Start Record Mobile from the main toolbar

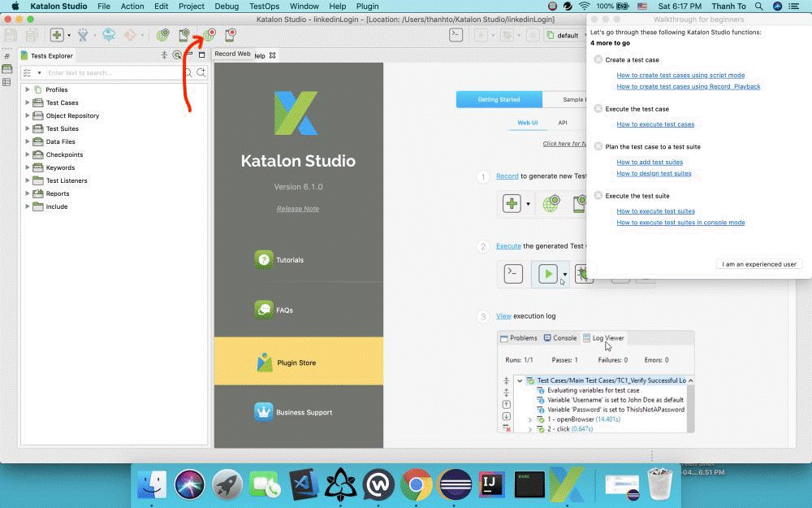tap(231, 35)
